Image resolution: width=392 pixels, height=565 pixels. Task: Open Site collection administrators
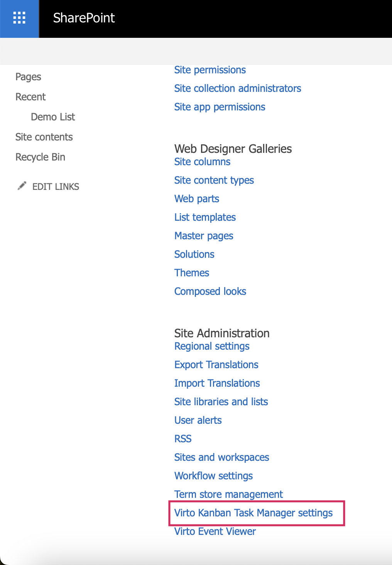tap(238, 88)
